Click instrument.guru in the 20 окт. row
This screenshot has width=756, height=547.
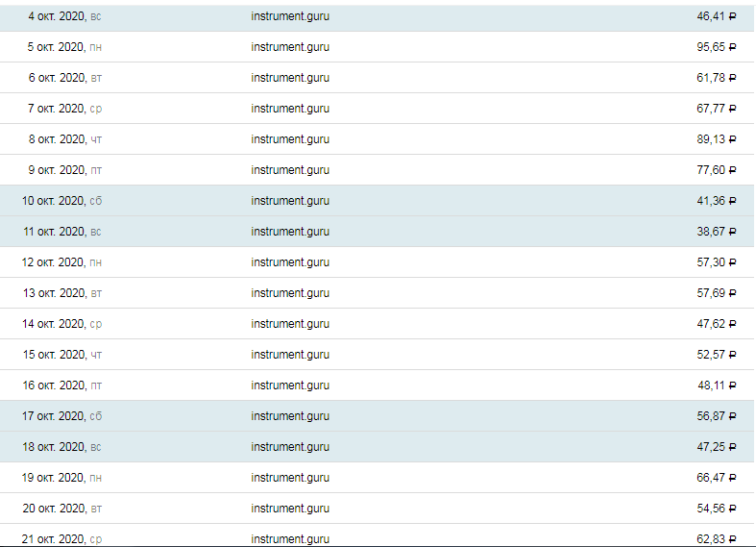coord(290,509)
